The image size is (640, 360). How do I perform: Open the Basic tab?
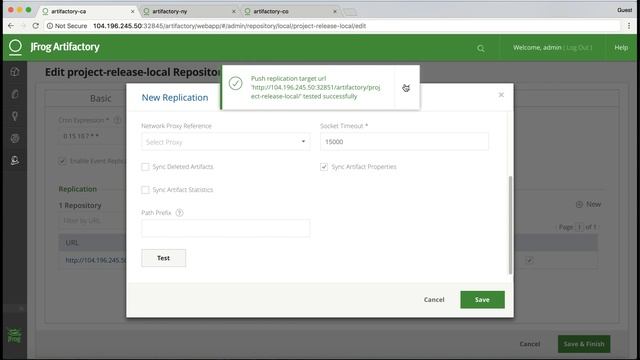(x=100, y=98)
